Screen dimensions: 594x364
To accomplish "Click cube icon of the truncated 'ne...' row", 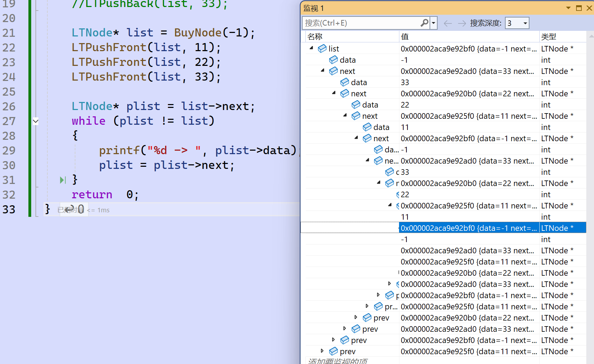I will pyautogui.click(x=378, y=161).
